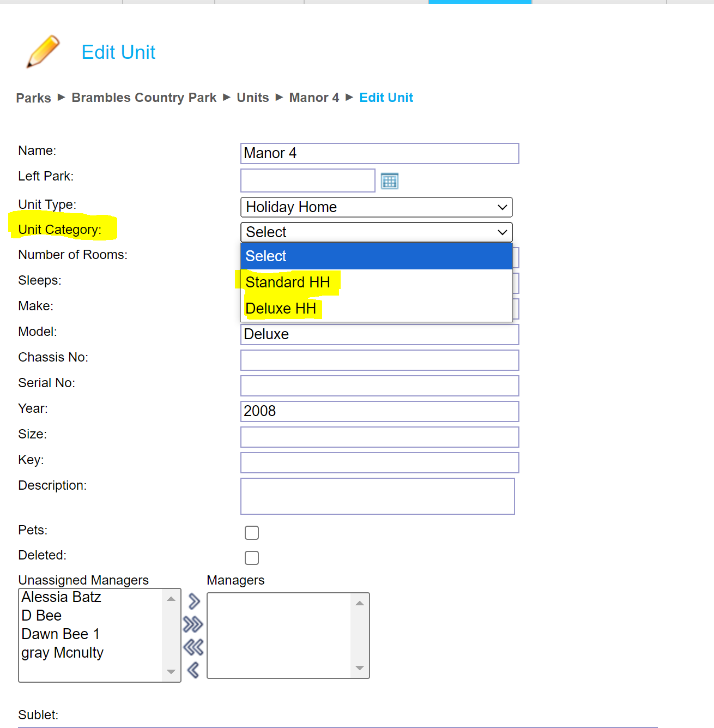Remove all managers from Managers list
The image size is (714, 728).
click(x=193, y=647)
